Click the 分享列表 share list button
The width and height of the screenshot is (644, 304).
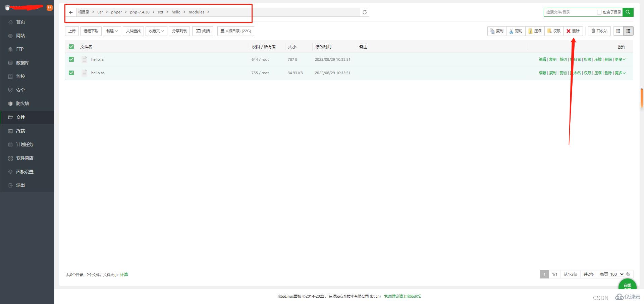click(x=179, y=31)
